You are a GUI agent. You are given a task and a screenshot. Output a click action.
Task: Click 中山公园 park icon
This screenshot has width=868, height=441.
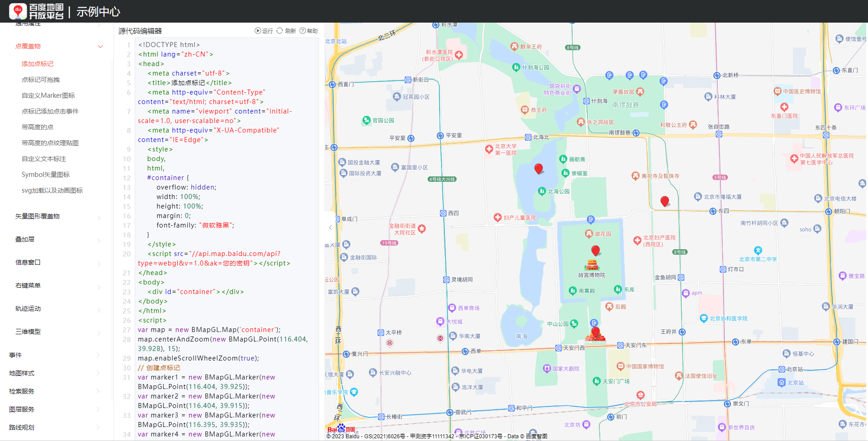pyautogui.click(x=574, y=323)
